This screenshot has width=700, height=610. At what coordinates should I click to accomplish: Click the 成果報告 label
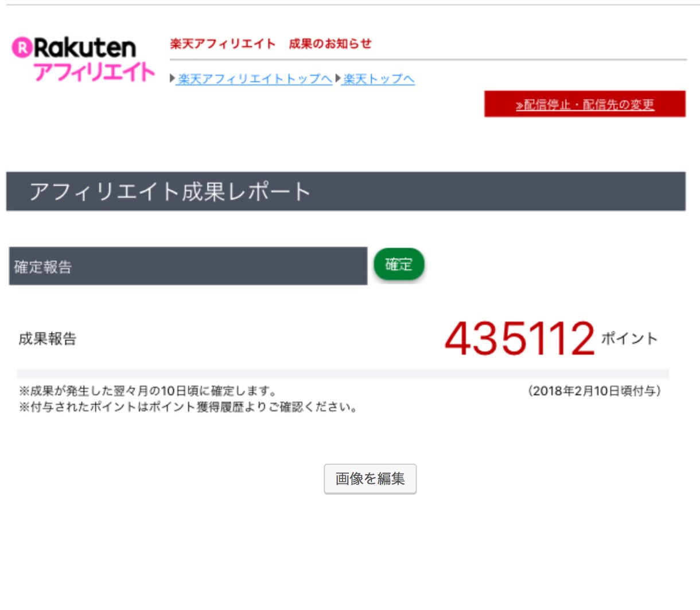[x=48, y=339]
